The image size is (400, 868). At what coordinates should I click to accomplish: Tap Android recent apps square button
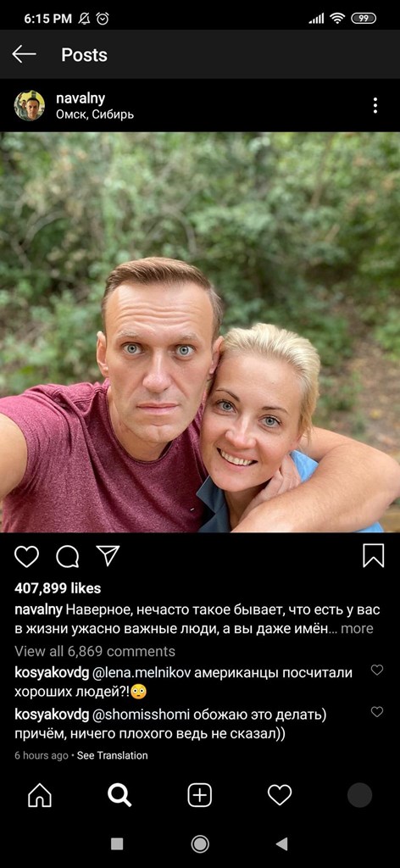117,843
